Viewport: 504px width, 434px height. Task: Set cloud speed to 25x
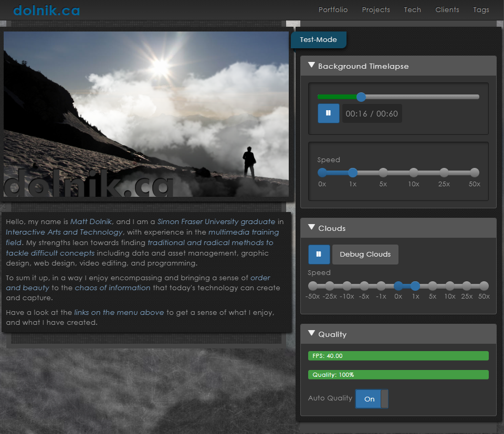(x=467, y=286)
